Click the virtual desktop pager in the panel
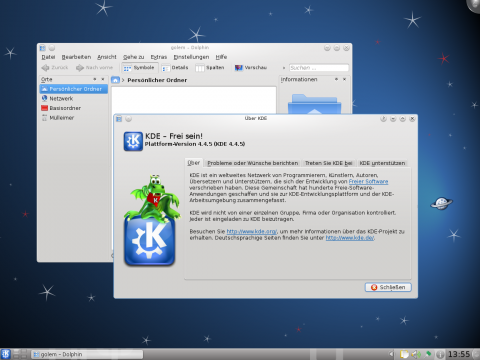This screenshot has height=360, width=480. pyautogui.click(x=20, y=354)
